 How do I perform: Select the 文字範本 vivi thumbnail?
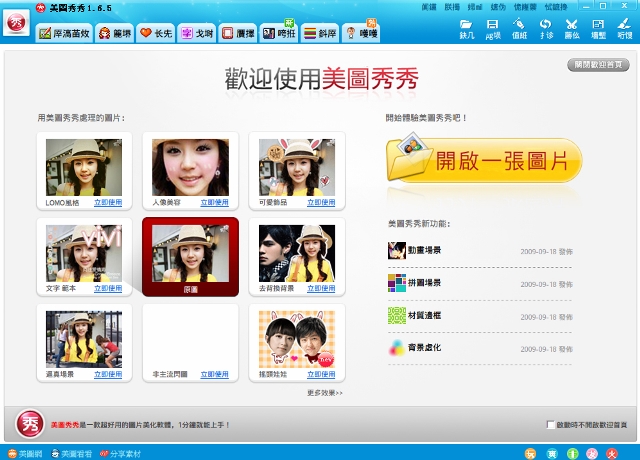pyautogui.click(x=84, y=253)
